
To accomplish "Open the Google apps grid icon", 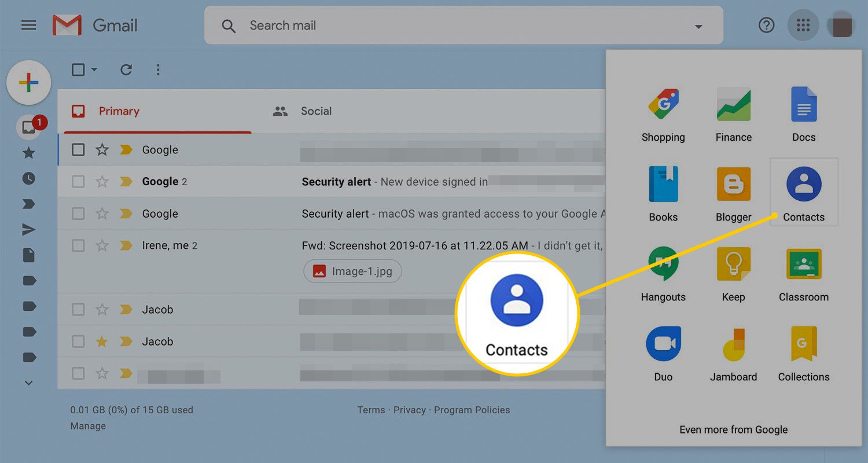I will tap(803, 25).
